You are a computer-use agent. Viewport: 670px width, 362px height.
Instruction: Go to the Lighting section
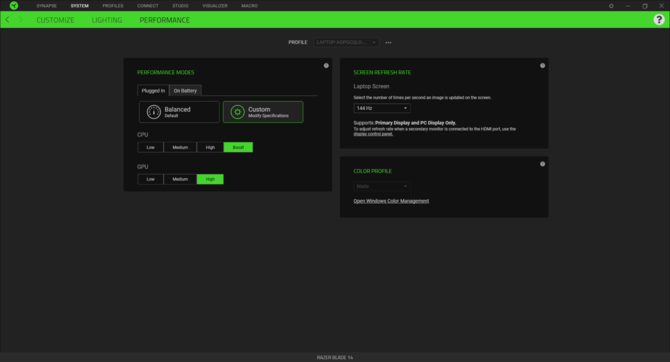[x=107, y=20]
